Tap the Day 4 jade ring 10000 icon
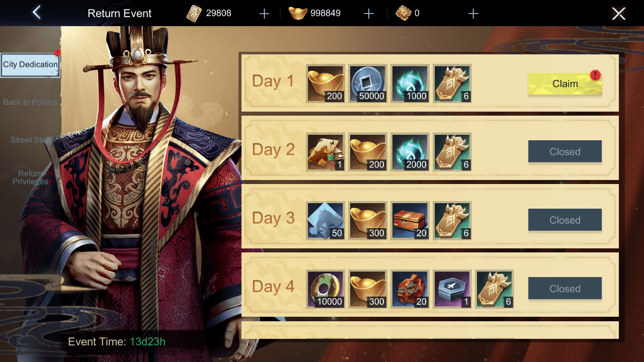 (326, 289)
